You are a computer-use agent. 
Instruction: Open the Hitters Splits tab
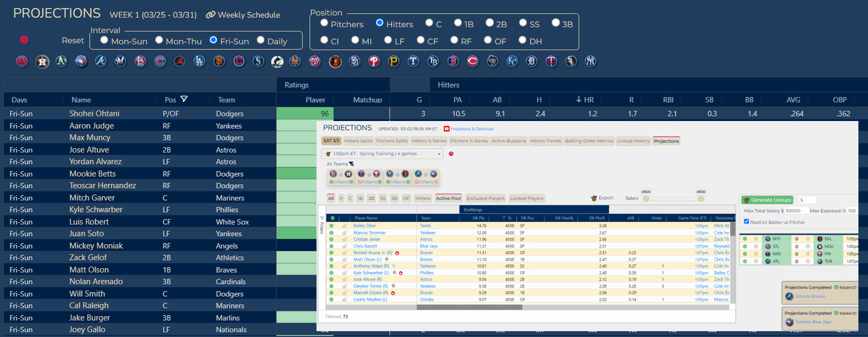tap(358, 141)
